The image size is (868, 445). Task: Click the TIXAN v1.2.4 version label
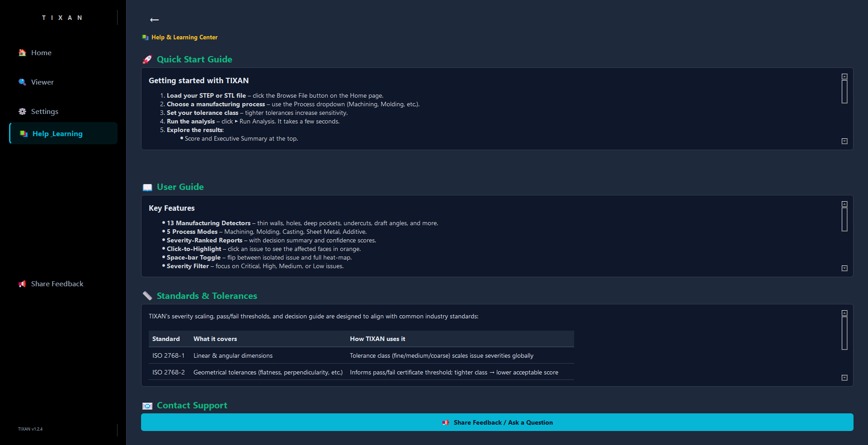pos(30,429)
